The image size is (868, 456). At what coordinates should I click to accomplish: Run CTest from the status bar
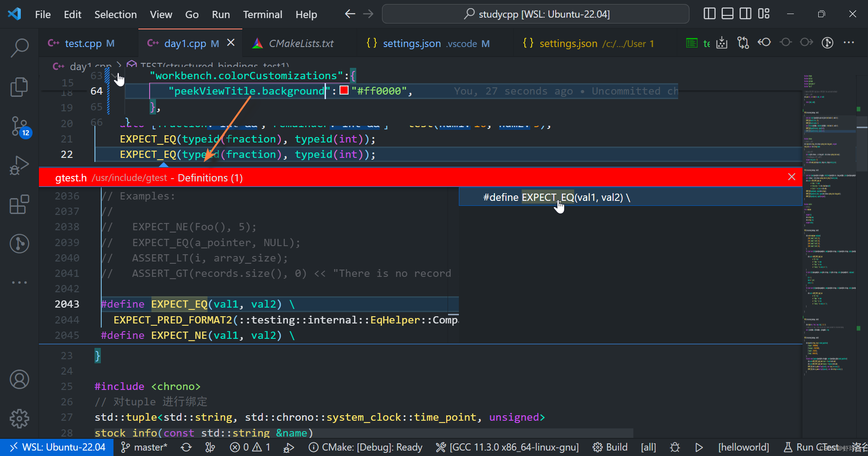tap(811, 447)
